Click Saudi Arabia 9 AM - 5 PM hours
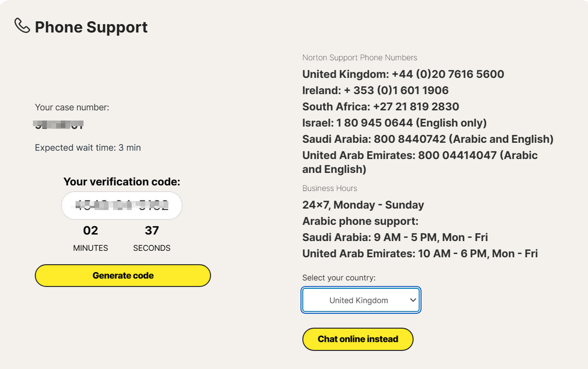 pos(395,238)
